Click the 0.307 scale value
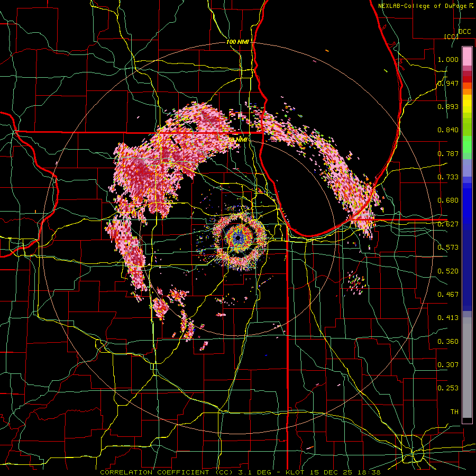Screen dimensions: 476x476 (x=448, y=364)
